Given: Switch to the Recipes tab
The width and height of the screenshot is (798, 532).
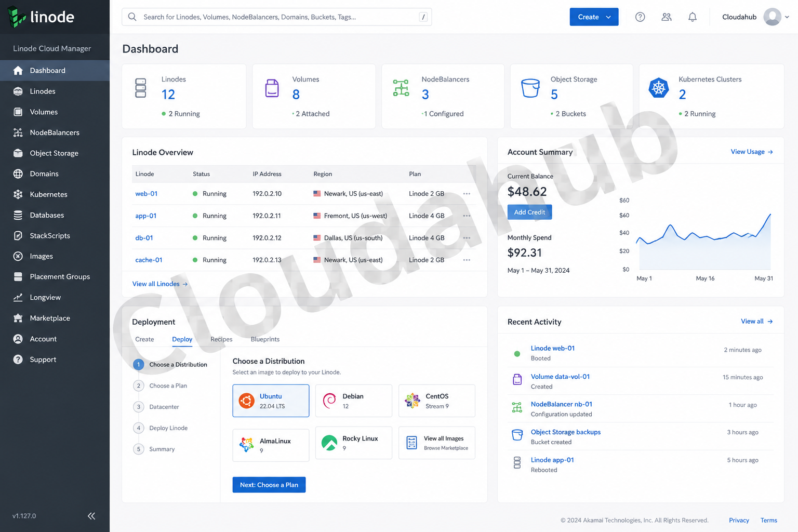Looking at the screenshot, I should (221, 339).
